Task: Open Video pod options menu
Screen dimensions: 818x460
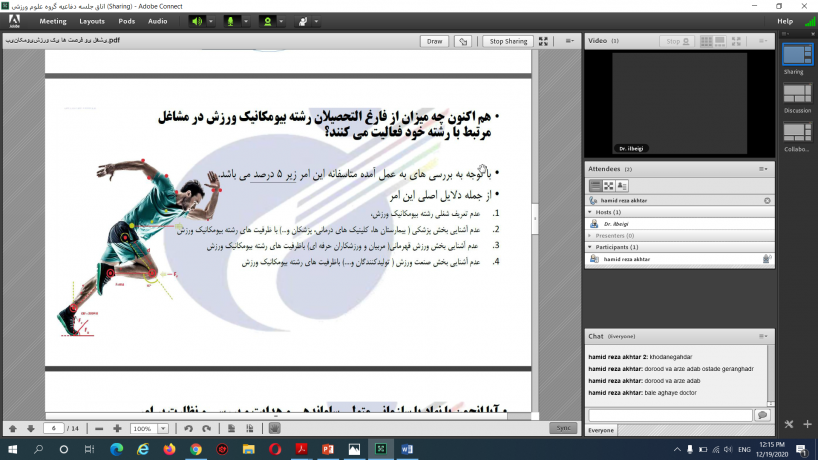Action: (763, 41)
